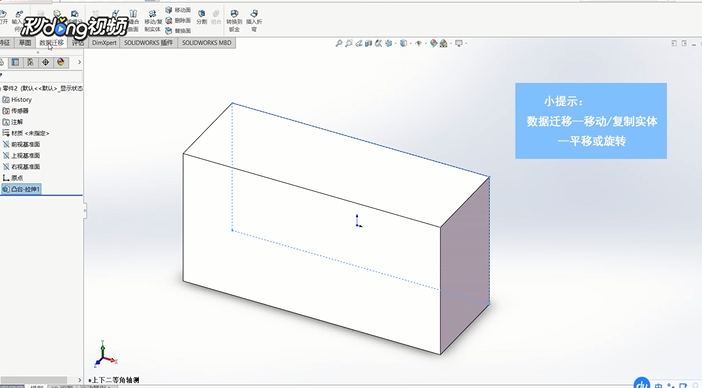Select 原点 (Origin) in feature tree
The width and height of the screenshot is (702, 388).
coord(13,178)
